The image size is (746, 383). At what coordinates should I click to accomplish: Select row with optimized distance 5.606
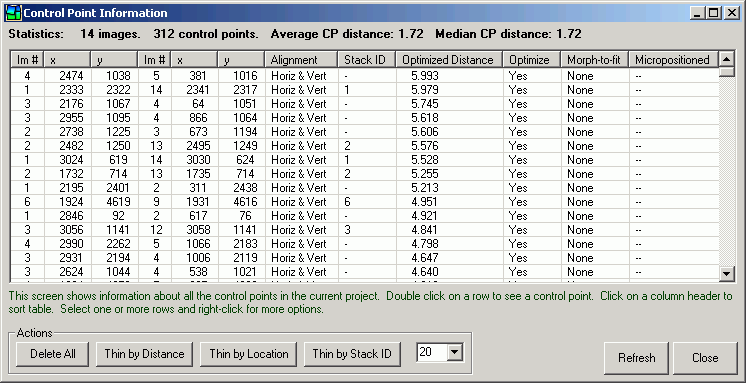[x=365, y=132]
